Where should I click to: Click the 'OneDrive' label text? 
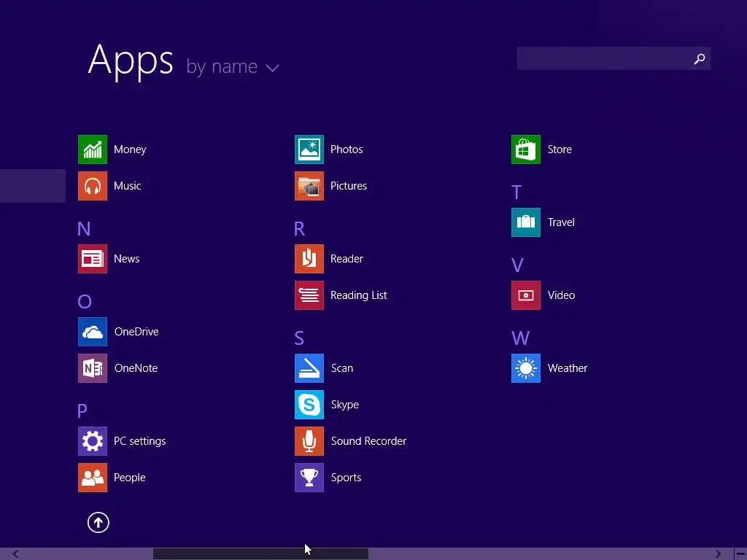pyautogui.click(x=136, y=332)
